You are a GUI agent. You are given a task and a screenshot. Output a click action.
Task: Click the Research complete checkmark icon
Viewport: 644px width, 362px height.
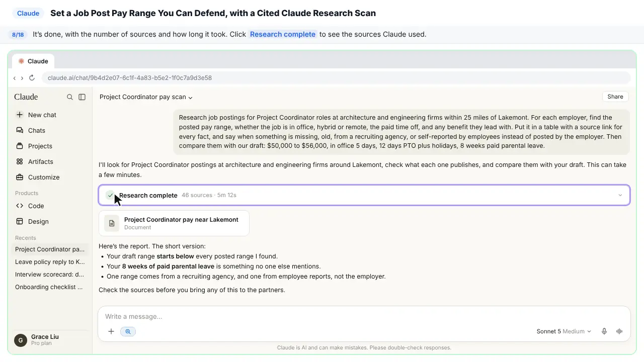coord(110,195)
